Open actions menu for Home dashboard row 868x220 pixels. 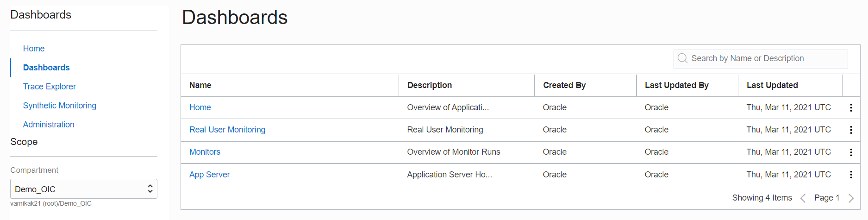[x=850, y=107]
